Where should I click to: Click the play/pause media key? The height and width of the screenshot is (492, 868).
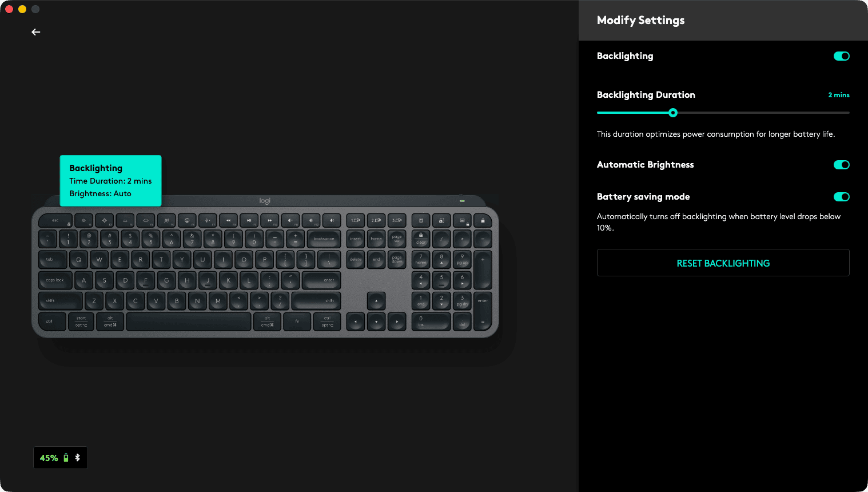(x=249, y=220)
